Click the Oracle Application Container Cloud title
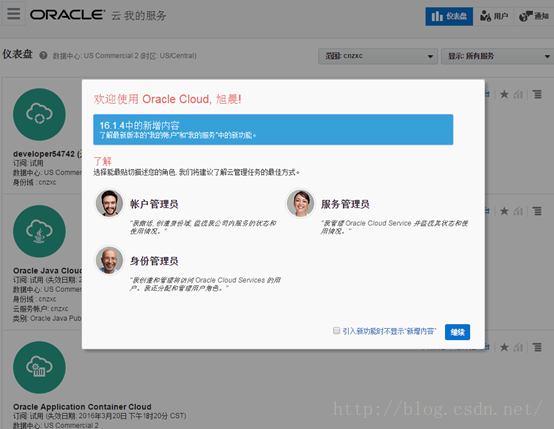 [x=82, y=407]
